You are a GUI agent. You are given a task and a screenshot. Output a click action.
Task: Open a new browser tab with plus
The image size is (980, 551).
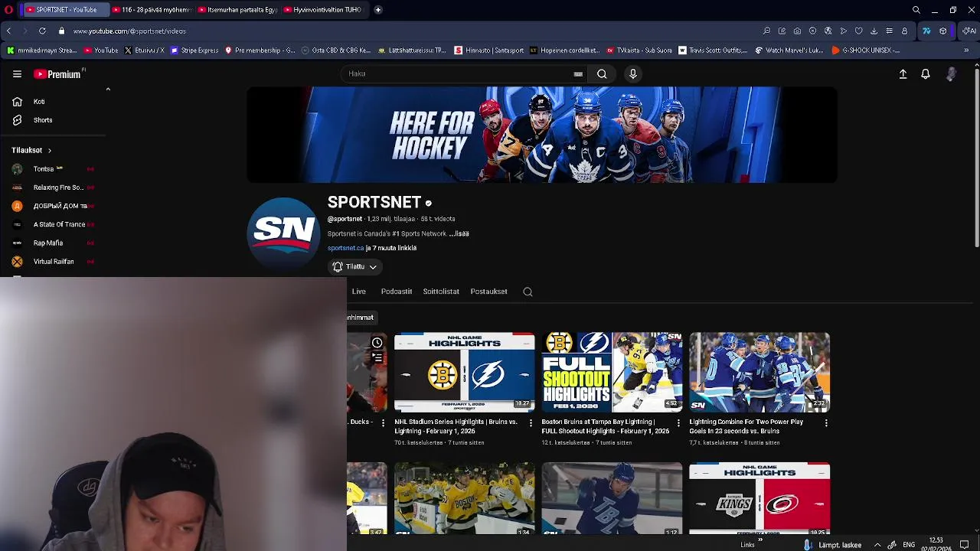(x=378, y=10)
